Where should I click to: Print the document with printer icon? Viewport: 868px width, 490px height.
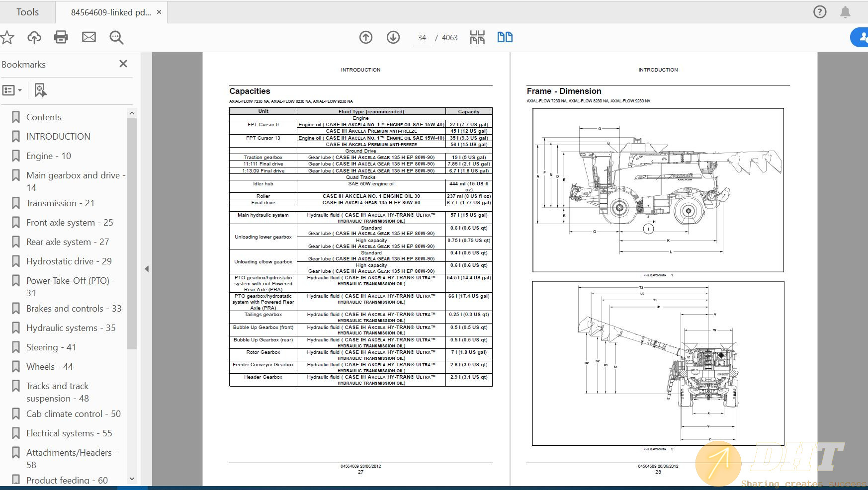61,37
